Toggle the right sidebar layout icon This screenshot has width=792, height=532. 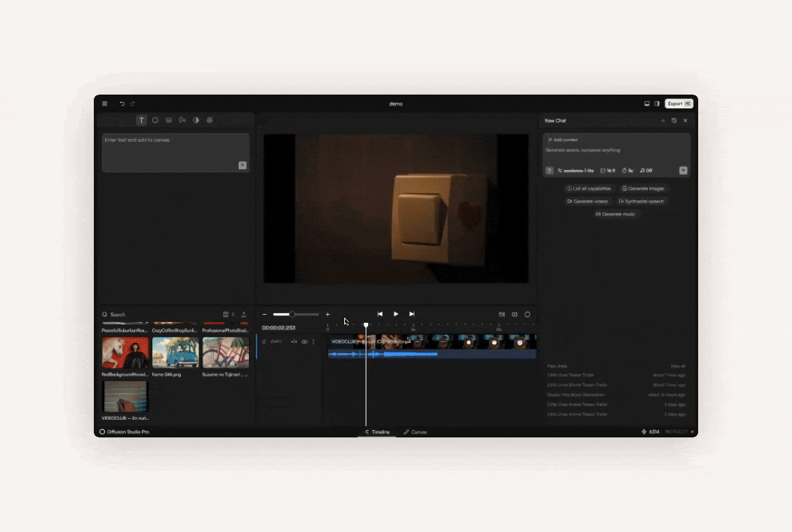click(657, 103)
